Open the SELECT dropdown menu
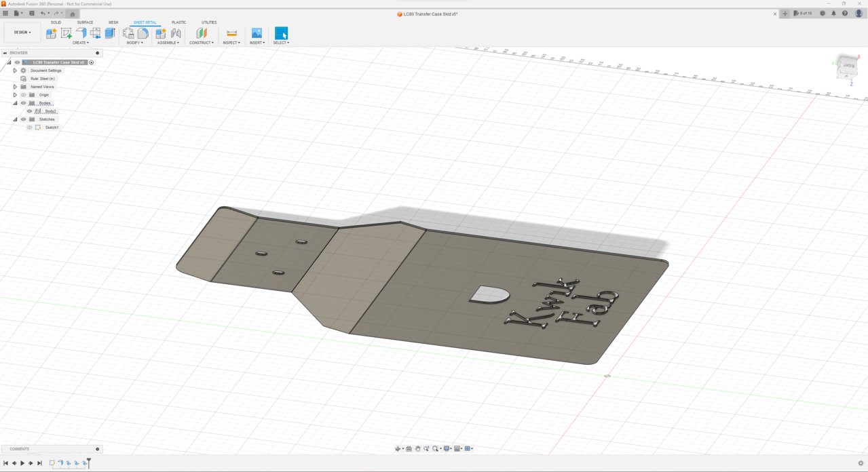This screenshot has height=472, width=868. [x=281, y=43]
